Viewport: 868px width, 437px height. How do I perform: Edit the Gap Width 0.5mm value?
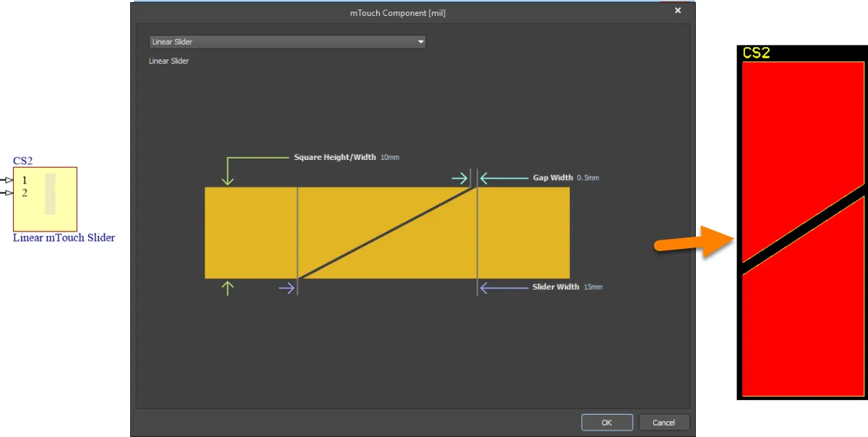click(x=588, y=177)
